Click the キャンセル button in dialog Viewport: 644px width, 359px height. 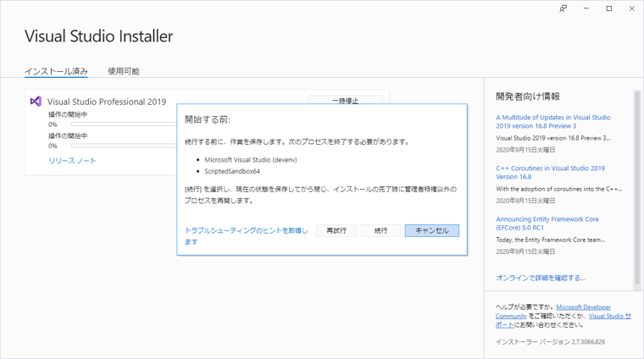point(432,230)
